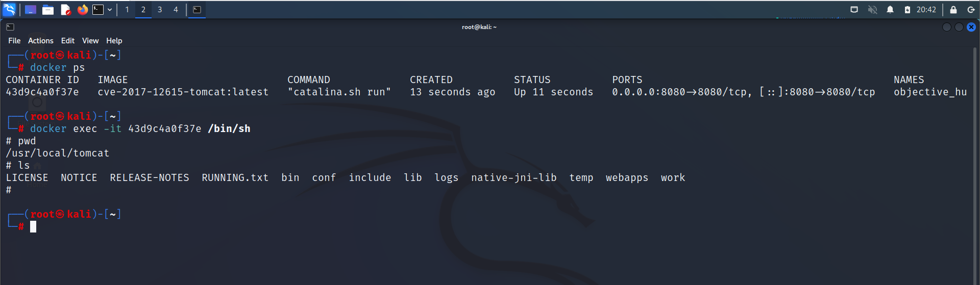Unmute via the muted volume icon
This screenshot has width=980, height=285.
(x=872, y=10)
